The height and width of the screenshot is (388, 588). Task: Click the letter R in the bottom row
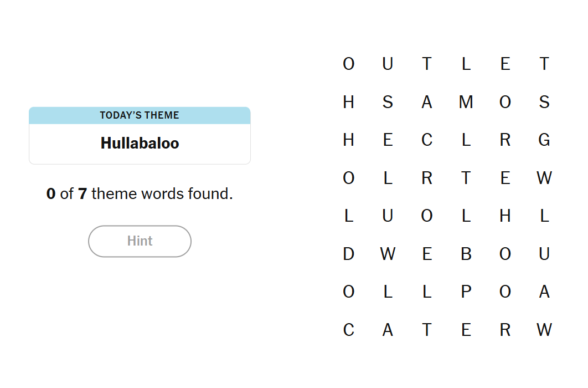505,330
